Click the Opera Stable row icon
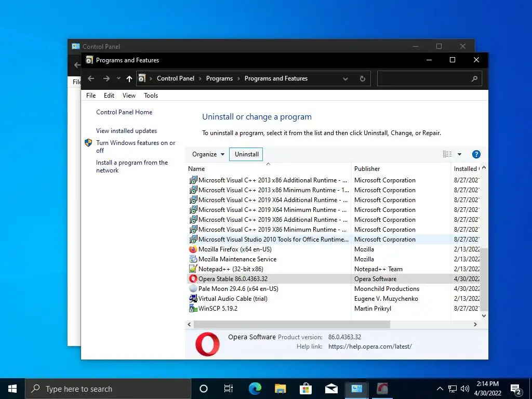 pyautogui.click(x=193, y=278)
